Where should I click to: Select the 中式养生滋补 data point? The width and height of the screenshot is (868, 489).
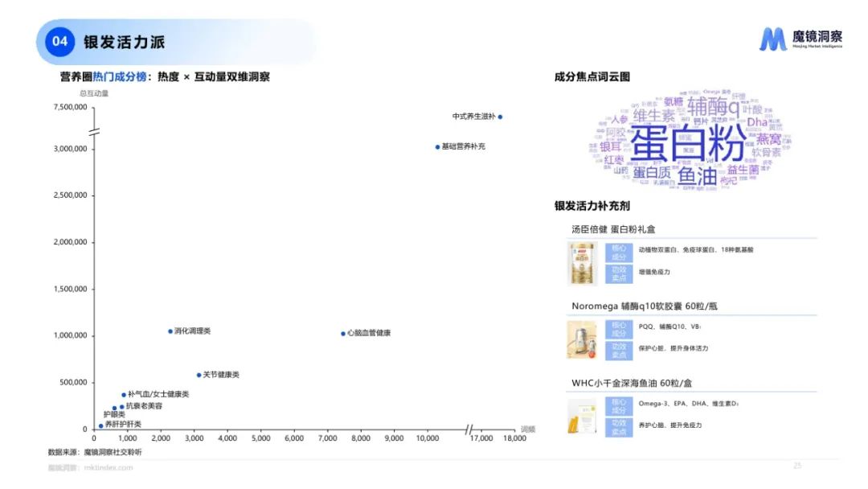click(500, 117)
